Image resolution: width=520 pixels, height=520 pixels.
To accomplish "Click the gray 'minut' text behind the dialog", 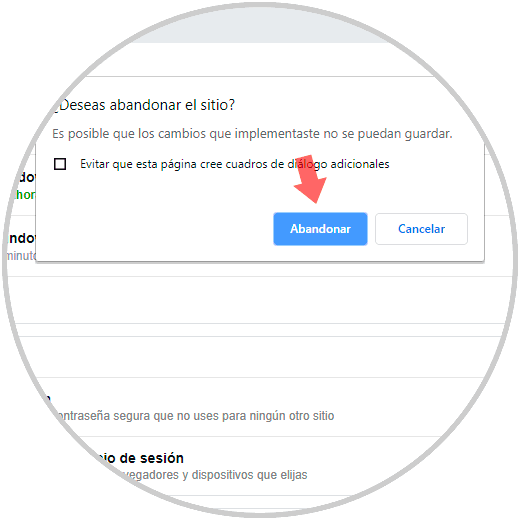I will click(x=21, y=256).
